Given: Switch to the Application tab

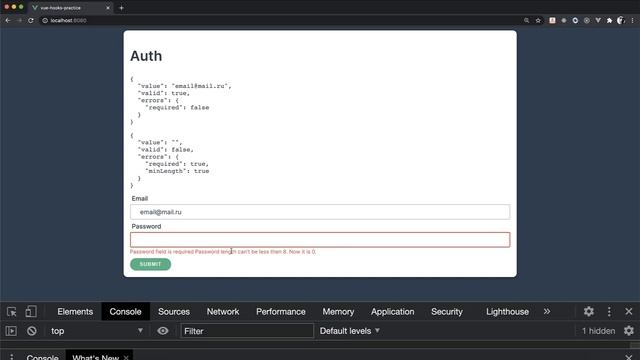Looking at the screenshot, I should pyautogui.click(x=393, y=311).
